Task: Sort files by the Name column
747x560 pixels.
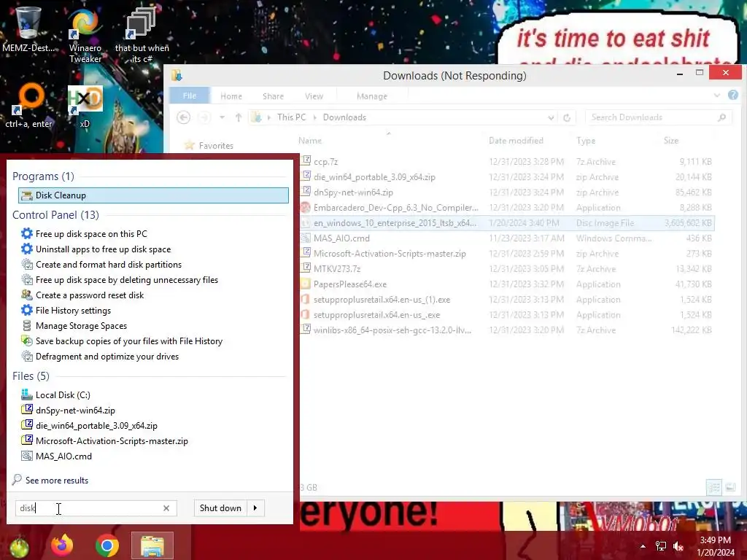Action: [x=310, y=141]
